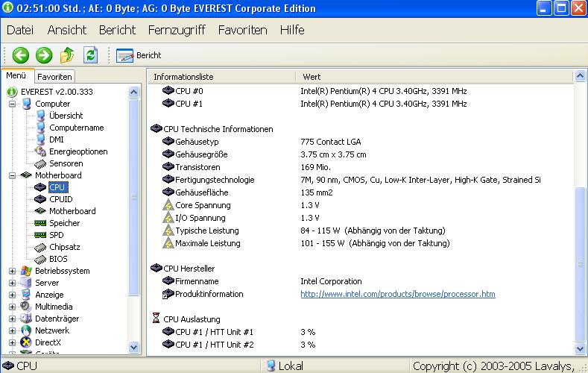Viewport: 588px width, 373px height.
Task: Click the Lokal status bar entry
Action: click(285, 366)
